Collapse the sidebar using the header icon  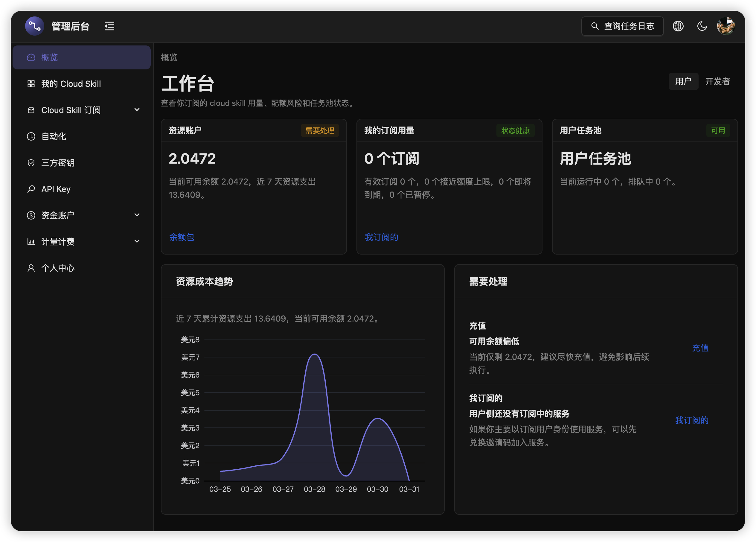click(109, 26)
